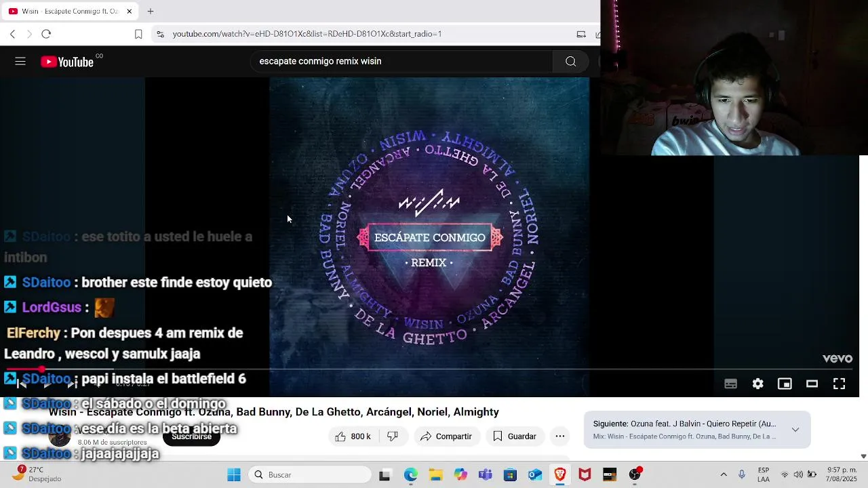
Task: Open the Siguiente: Ozuna feat. J Balvin panel
Action: click(x=697, y=430)
